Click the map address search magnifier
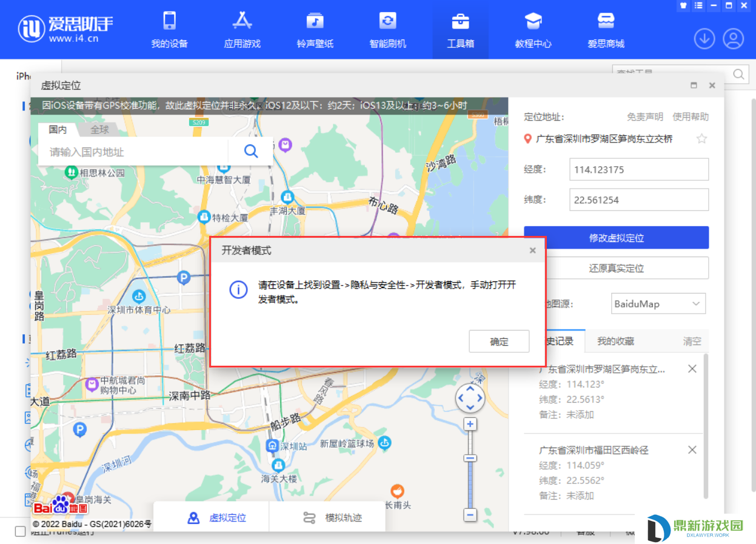 point(251,151)
